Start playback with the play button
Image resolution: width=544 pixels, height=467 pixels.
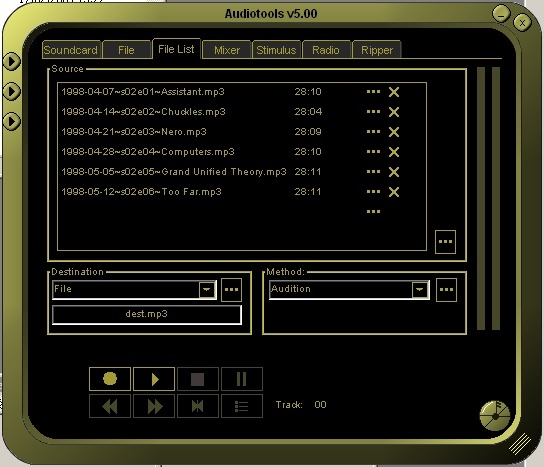pyautogui.click(x=154, y=379)
